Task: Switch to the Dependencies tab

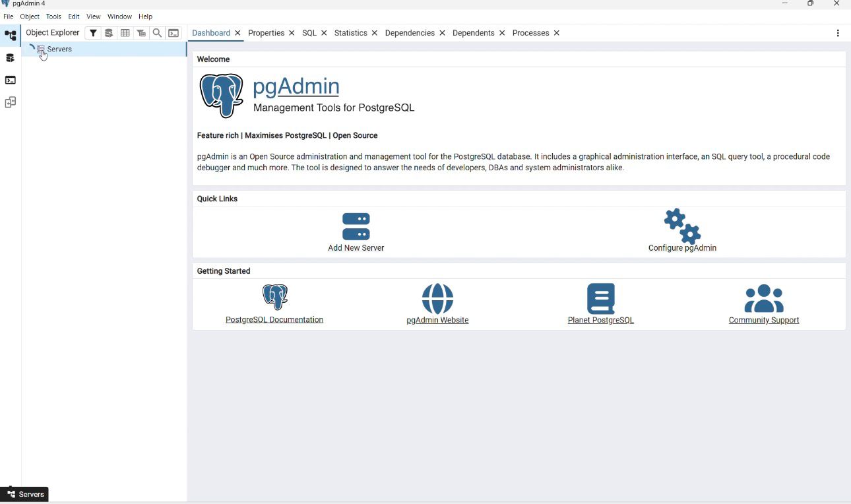Action: tap(409, 33)
